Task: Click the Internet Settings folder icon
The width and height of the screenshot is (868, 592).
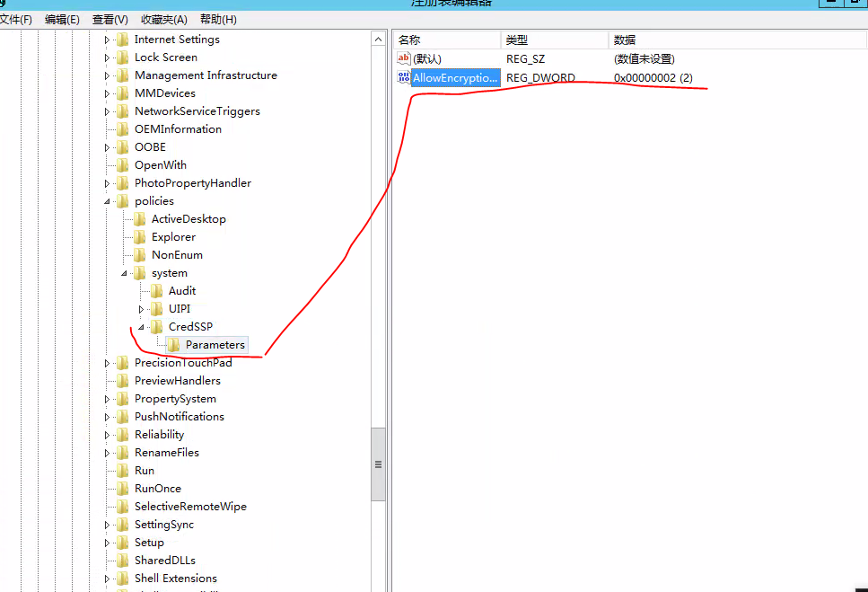Action: pos(122,40)
